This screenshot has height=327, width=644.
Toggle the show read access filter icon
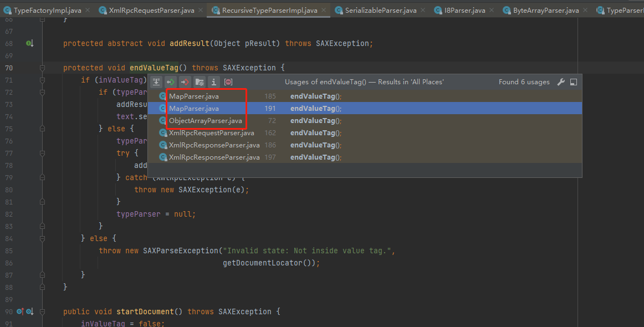[171, 82]
